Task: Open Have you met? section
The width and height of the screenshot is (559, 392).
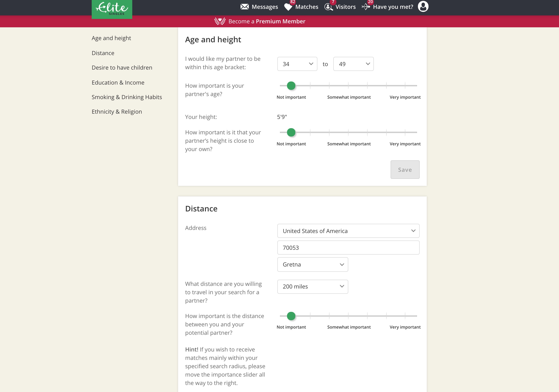Action: [393, 7]
